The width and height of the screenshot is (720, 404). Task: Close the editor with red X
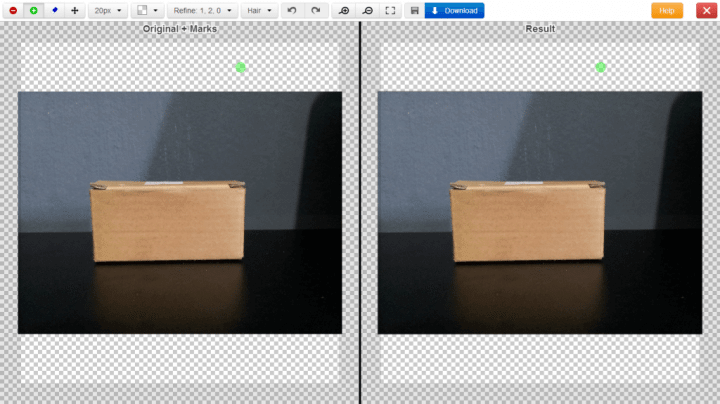click(x=706, y=10)
